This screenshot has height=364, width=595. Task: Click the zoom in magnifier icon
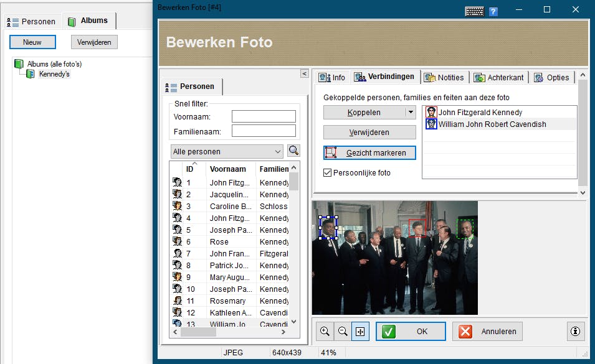(325, 332)
